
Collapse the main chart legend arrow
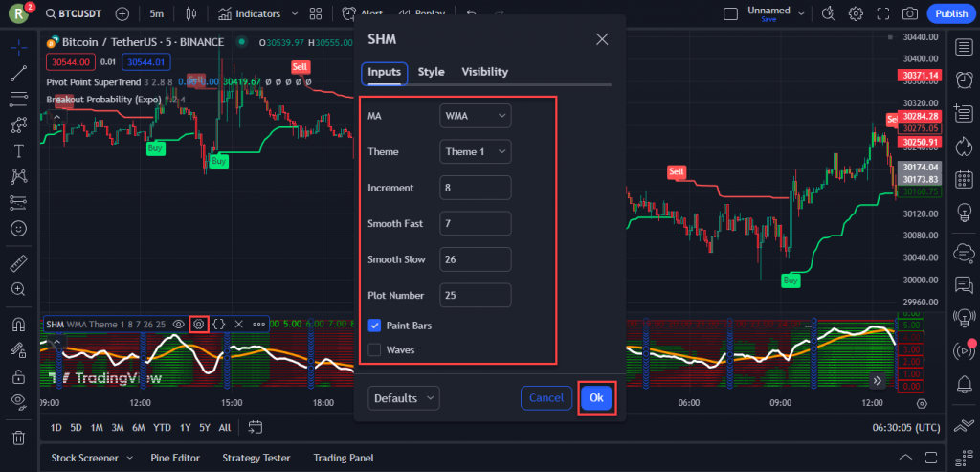[x=56, y=117]
